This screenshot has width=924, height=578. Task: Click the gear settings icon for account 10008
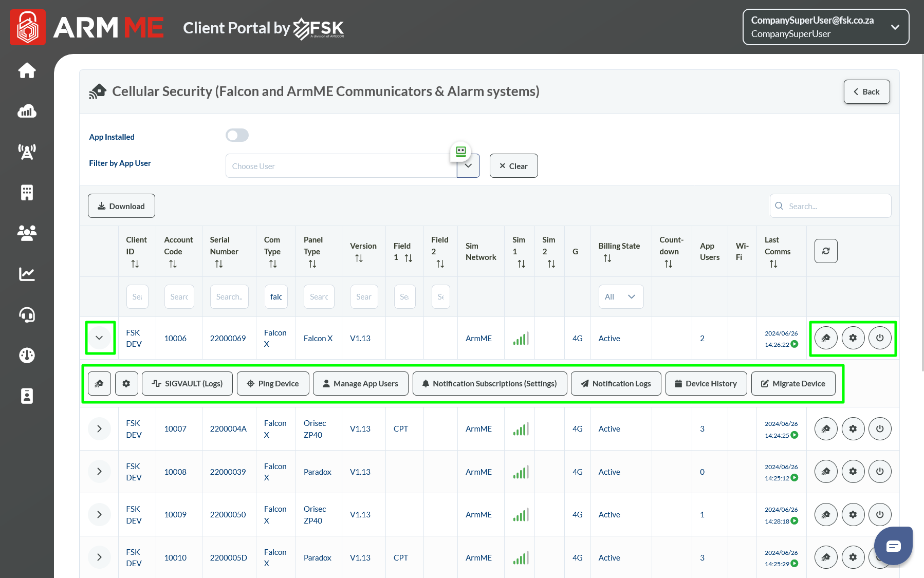pyautogui.click(x=853, y=472)
